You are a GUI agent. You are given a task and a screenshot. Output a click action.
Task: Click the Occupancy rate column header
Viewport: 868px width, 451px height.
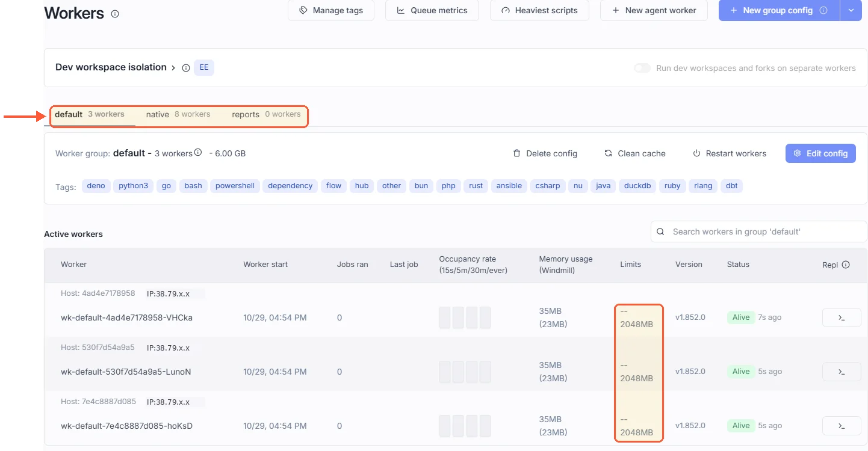[473, 265]
